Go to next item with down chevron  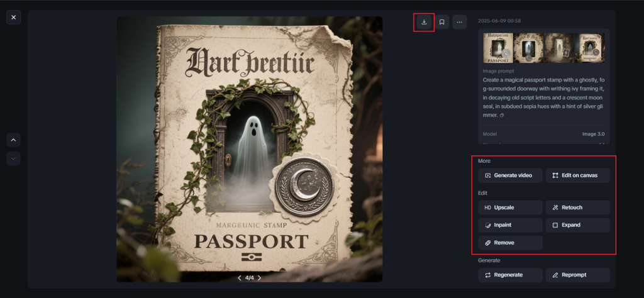14,158
